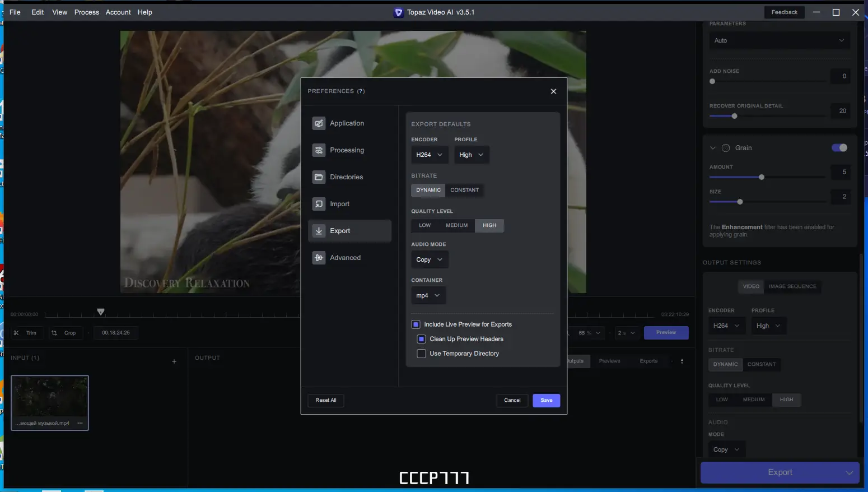868x492 pixels.
Task: Open the Import preferences section
Action: [x=349, y=204]
